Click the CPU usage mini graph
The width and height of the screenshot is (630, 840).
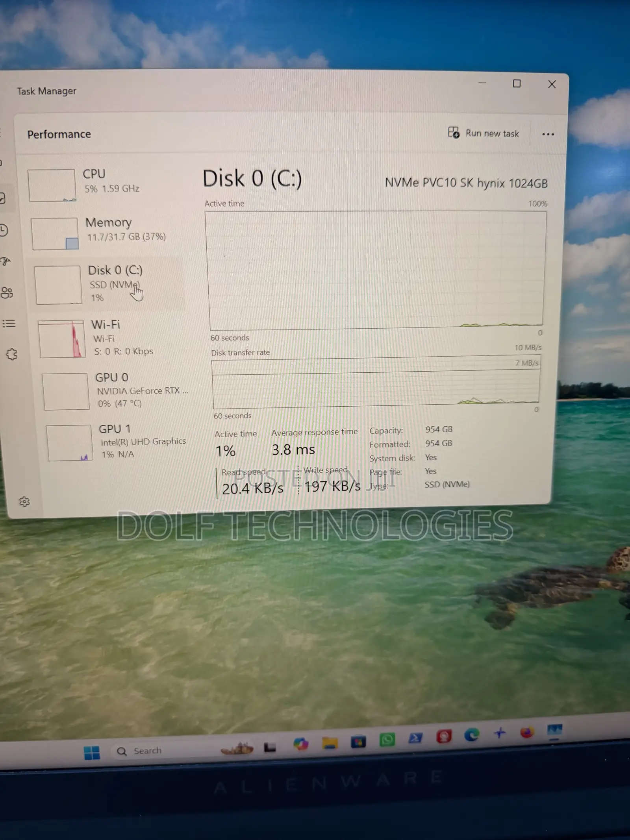click(52, 185)
